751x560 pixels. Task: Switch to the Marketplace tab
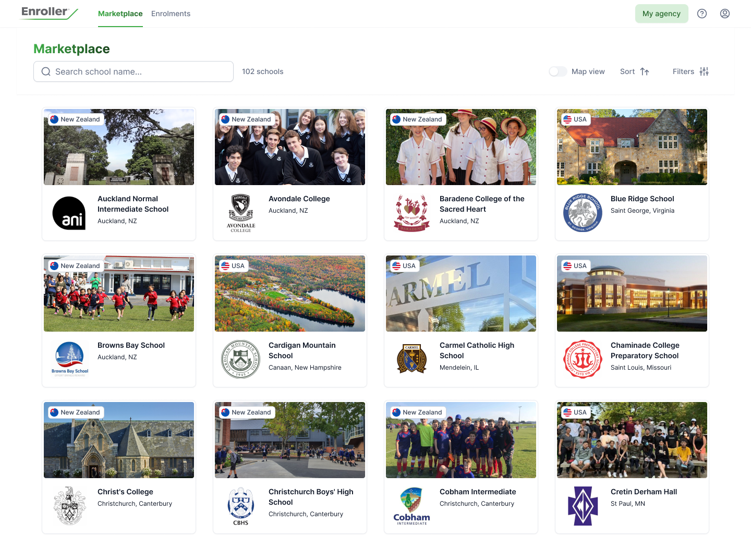coord(120,14)
